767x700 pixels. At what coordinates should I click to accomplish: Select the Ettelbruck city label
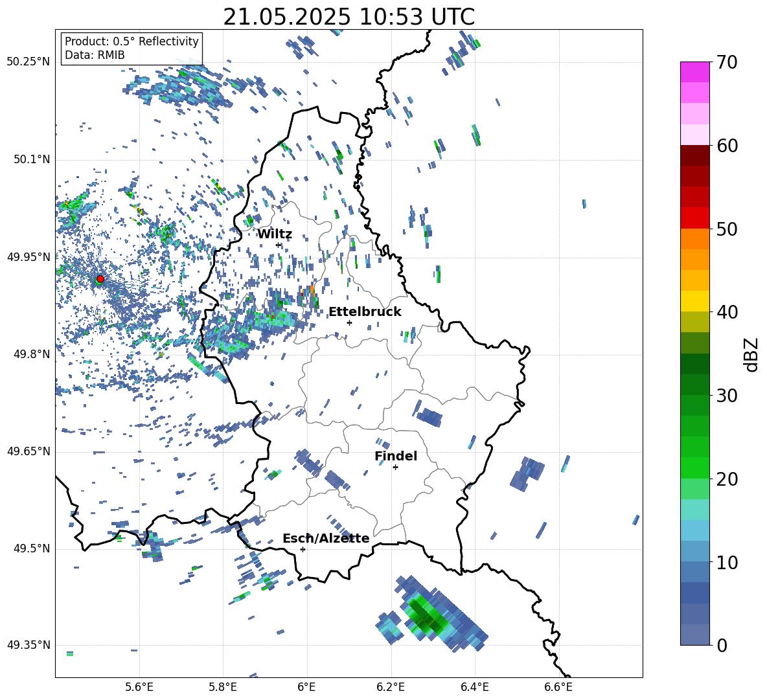tap(365, 312)
